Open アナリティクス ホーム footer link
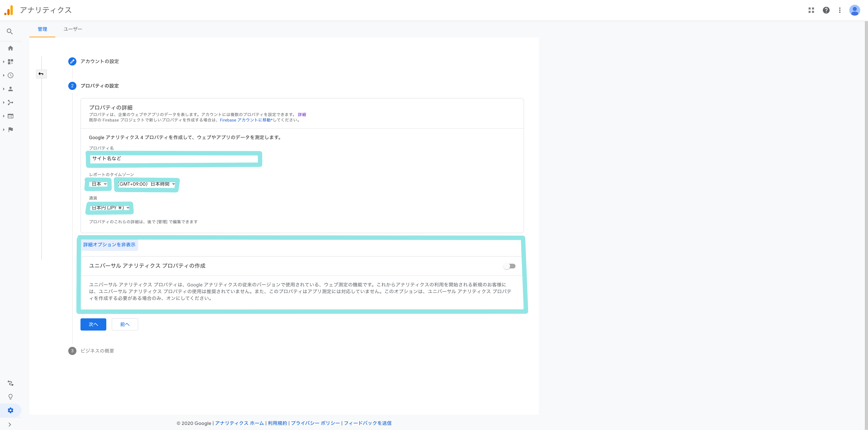868x430 pixels. (x=239, y=423)
